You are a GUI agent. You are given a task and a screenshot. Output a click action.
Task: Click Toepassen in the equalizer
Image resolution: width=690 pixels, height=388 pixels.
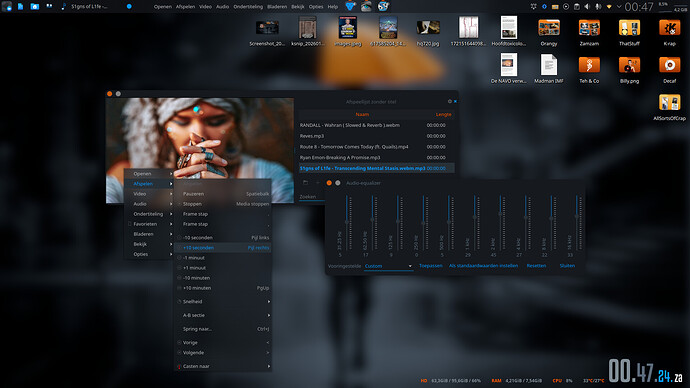coord(430,266)
